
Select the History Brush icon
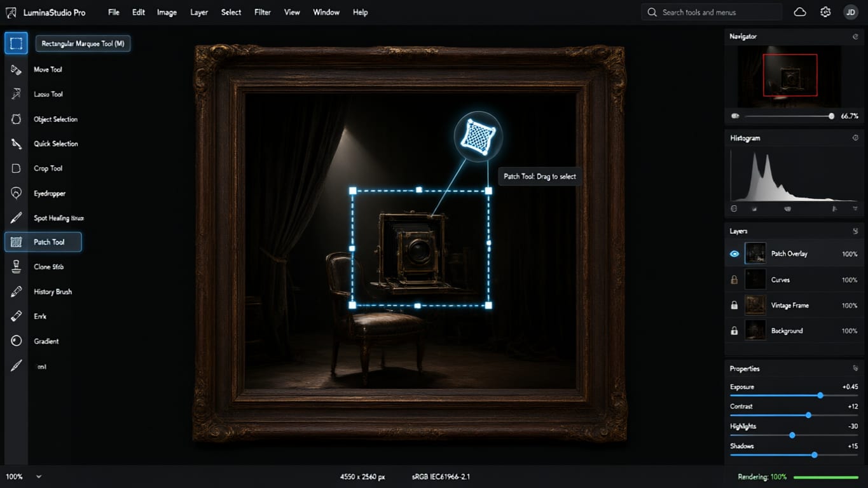coord(17,292)
